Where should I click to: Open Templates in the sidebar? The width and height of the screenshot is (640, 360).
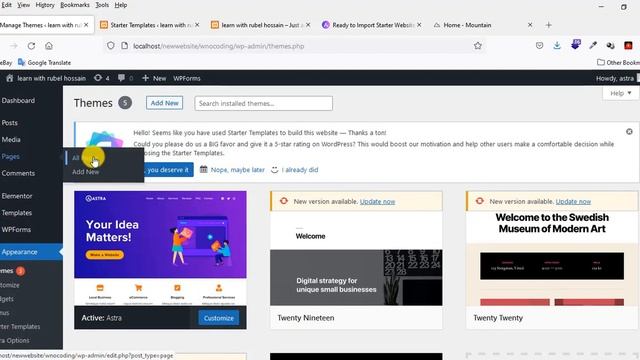click(x=17, y=213)
